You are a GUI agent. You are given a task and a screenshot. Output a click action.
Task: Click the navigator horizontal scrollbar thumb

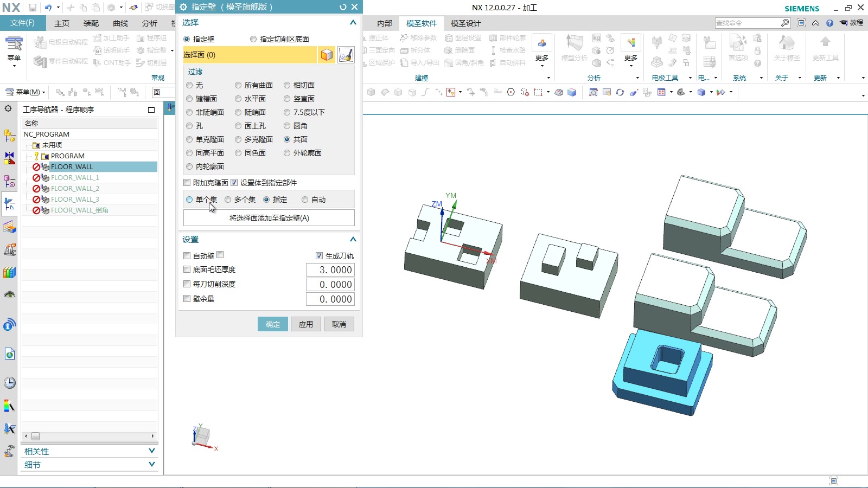pyautogui.click(x=35, y=436)
